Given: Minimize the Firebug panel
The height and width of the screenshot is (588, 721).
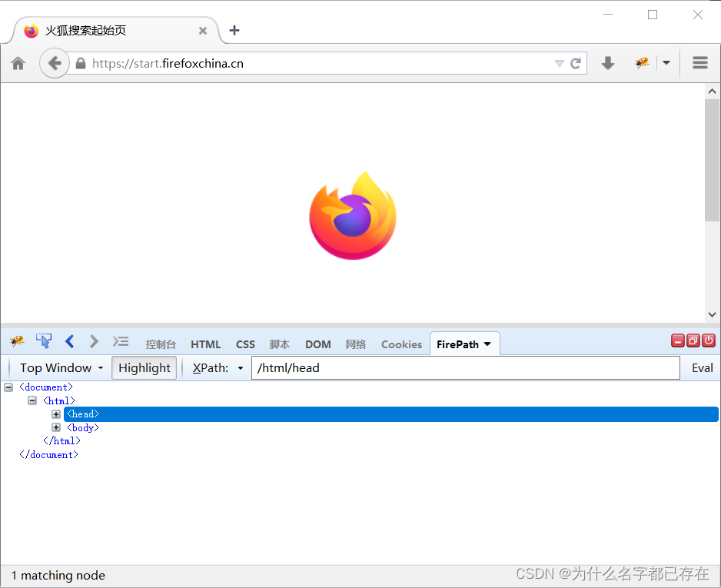Looking at the screenshot, I should 678,341.
